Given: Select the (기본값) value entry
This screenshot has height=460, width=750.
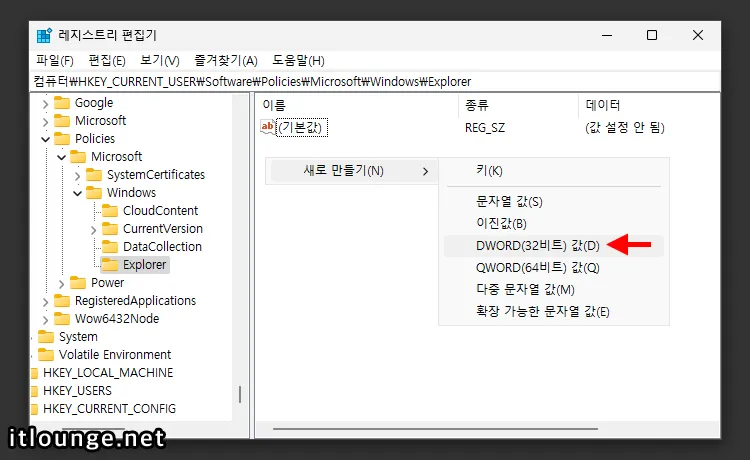Looking at the screenshot, I should (x=302, y=128).
